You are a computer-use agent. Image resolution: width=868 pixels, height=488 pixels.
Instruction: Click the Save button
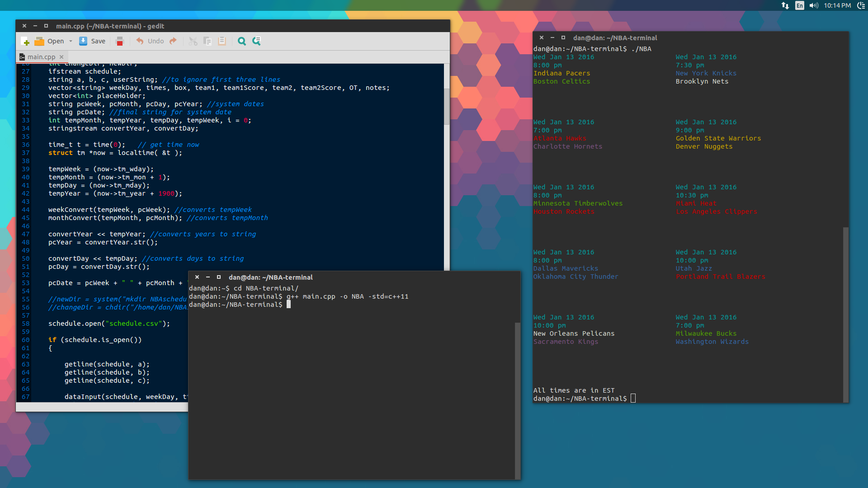(x=92, y=41)
